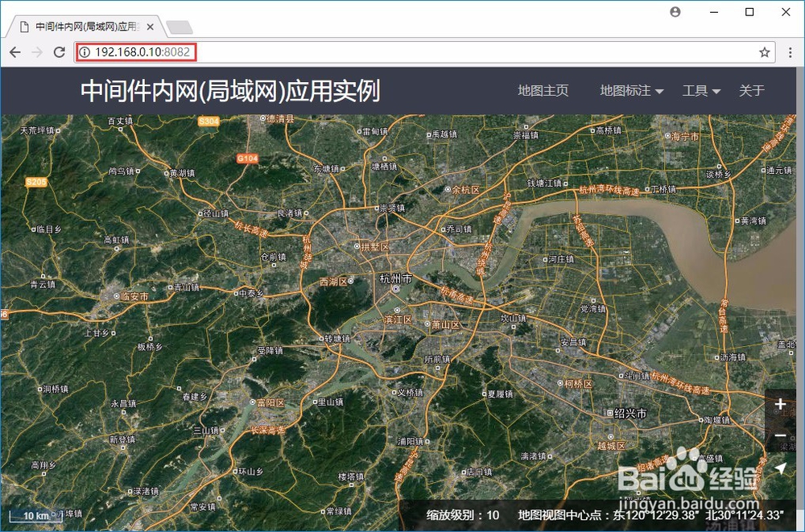The image size is (805, 532).
Task: Expand the 地图标注 dropdown menu
Action: [x=631, y=91]
